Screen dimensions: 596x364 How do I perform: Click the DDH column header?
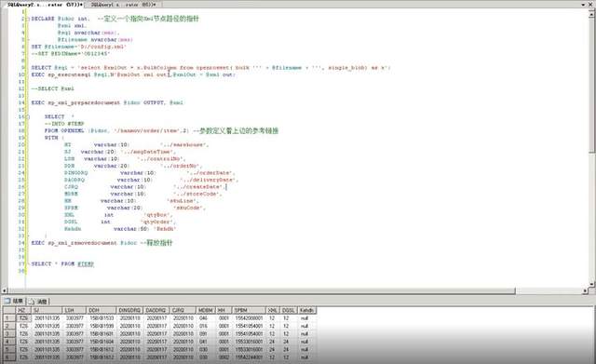point(102,310)
